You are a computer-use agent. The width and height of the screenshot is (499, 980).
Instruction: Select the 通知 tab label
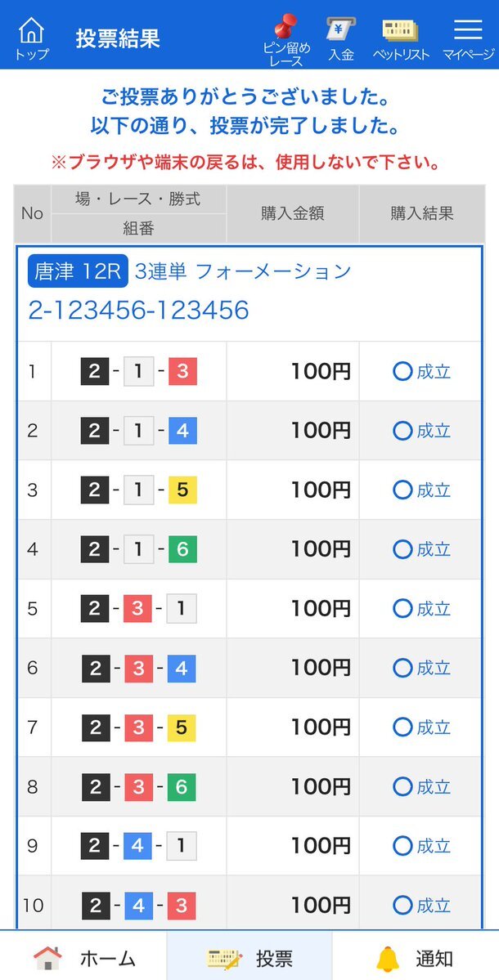434,958
